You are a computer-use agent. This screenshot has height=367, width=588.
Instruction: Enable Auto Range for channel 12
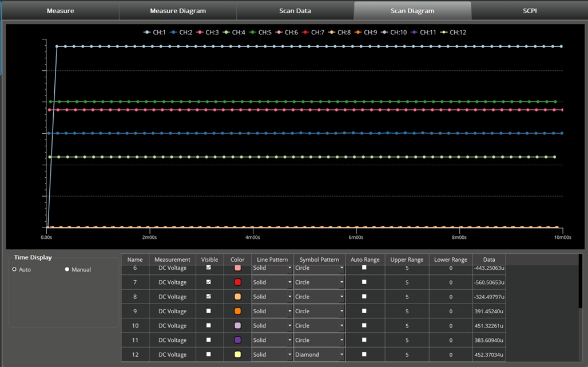(364, 354)
